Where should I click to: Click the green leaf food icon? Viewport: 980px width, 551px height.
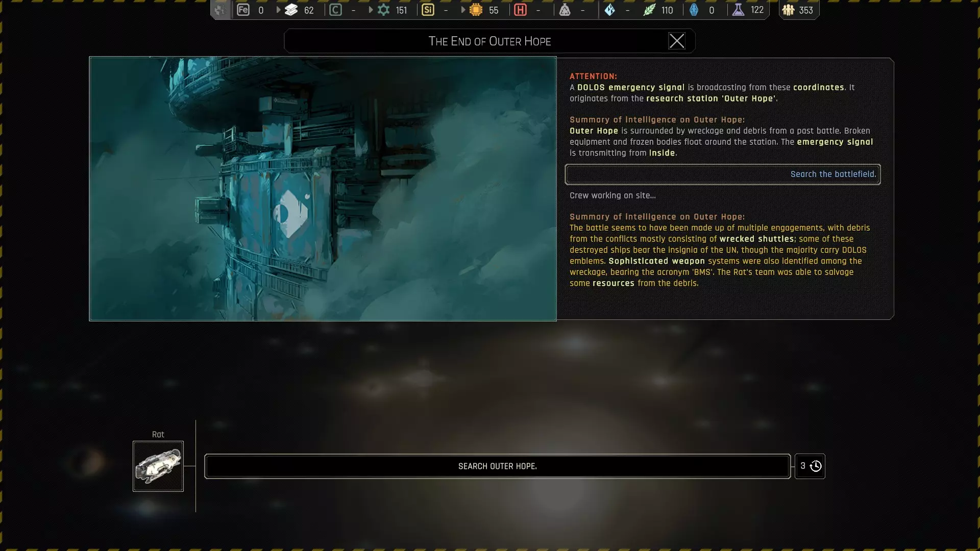point(649,10)
